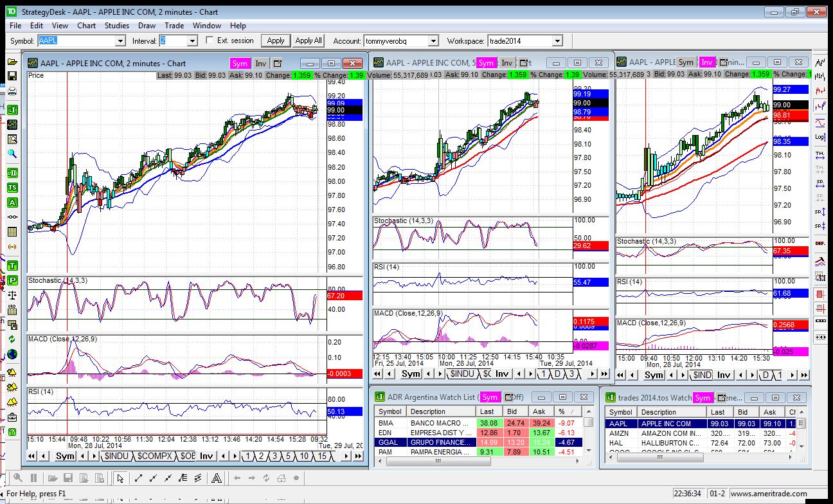The width and height of the screenshot is (833, 504).
Task: Open the Interval dropdown arrow
Action: pos(192,40)
